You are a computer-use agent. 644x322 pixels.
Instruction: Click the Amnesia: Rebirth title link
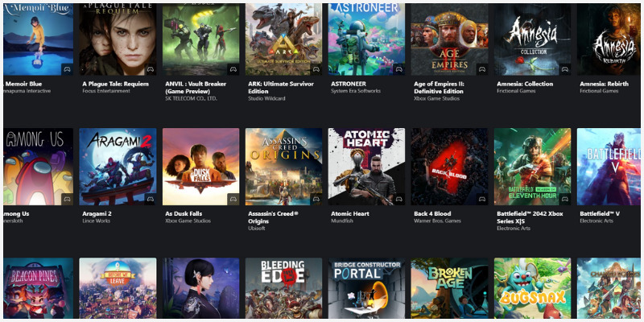605,84
